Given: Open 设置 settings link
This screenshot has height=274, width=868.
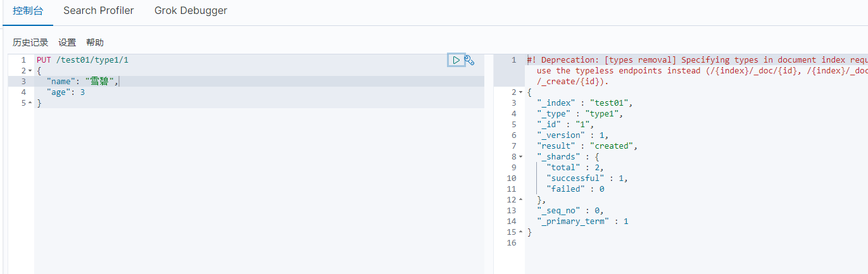Looking at the screenshot, I should [67, 42].
